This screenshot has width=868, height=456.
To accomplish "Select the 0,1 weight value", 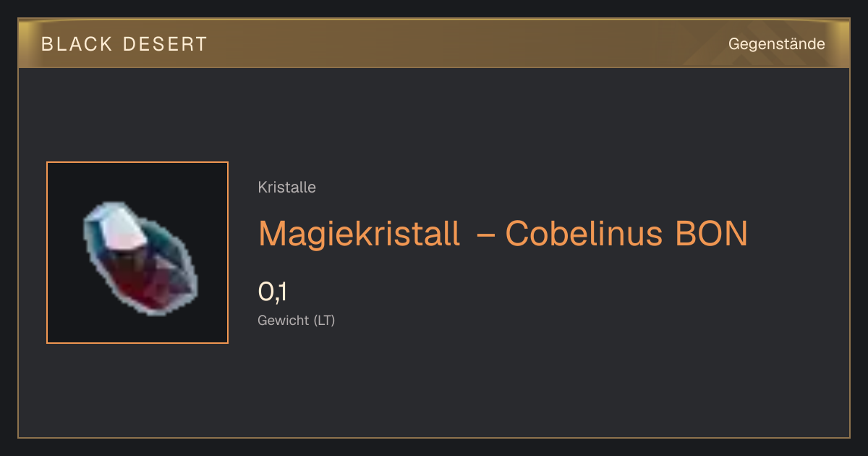I will [x=273, y=292].
